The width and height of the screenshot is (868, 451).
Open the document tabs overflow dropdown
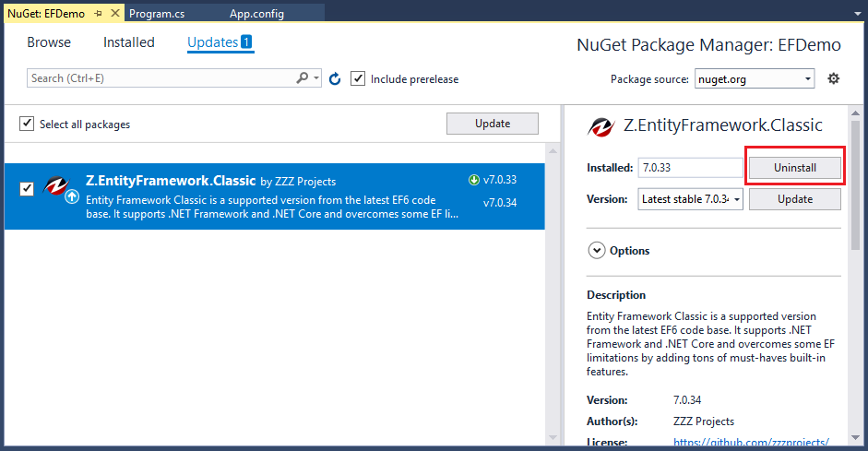(858, 13)
